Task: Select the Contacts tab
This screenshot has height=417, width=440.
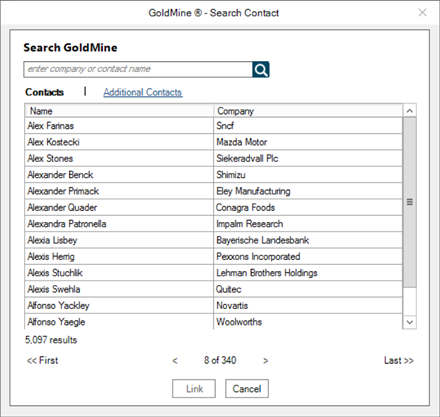Action: [44, 92]
